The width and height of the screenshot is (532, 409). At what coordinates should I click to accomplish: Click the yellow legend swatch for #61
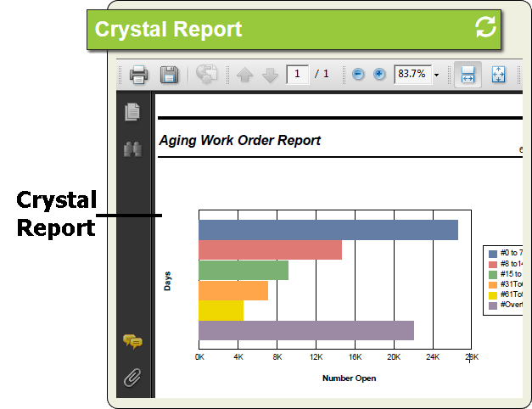493,295
